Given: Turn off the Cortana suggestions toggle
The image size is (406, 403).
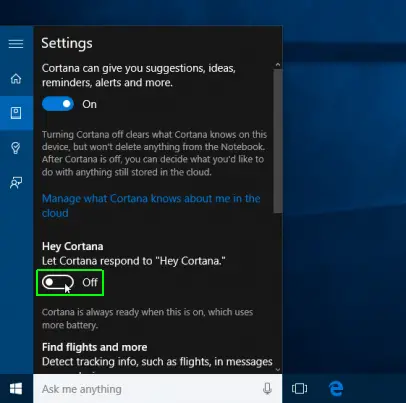Looking at the screenshot, I should (58, 104).
